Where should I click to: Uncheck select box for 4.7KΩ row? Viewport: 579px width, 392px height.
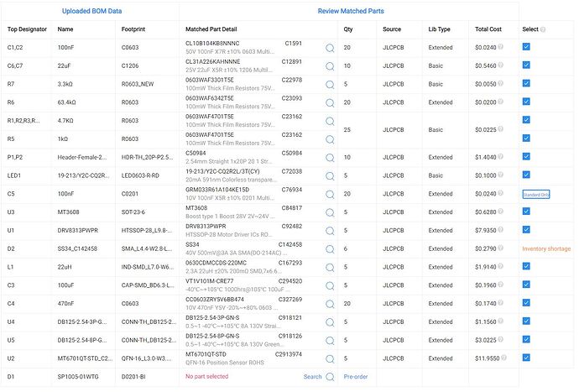[526, 120]
